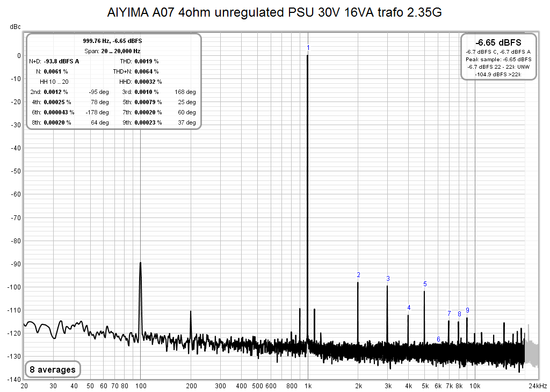Select the 2nd harmonic '0.0012 %' value
Viewport: 550px width, 392px height.
click(x=56, y=92)
